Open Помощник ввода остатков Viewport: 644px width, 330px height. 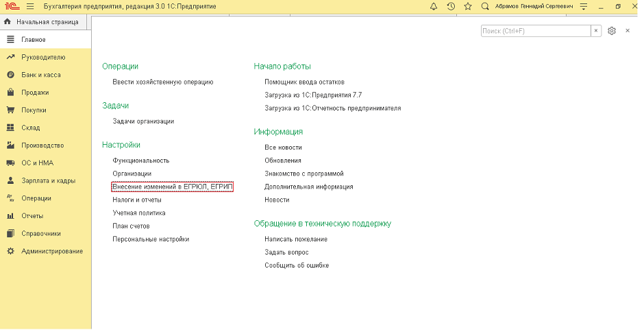click(304, 82)
